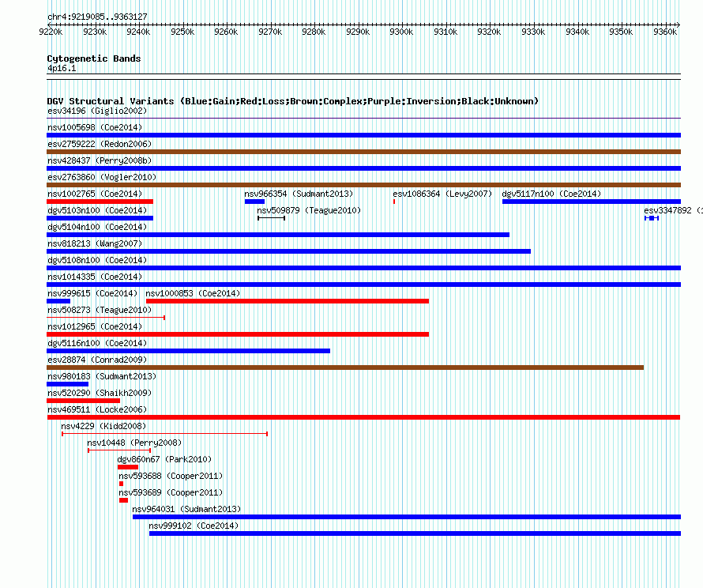703x588 pixels.
Task: Click the nsv1012965 (Coe2014) red bar
Action: point(238,334)
